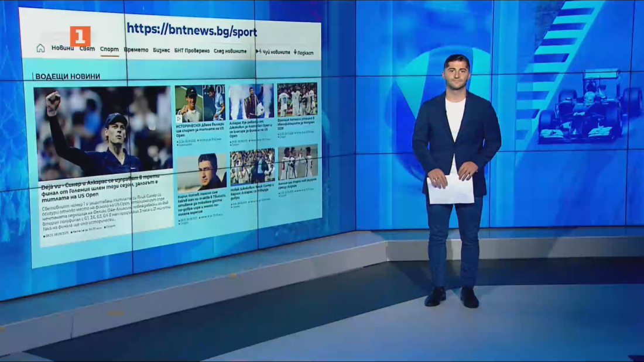Open the Свят section
Image resolution: width=644 pixels, height=362 pixels.
pyautogui.click(x=87, y=49)
